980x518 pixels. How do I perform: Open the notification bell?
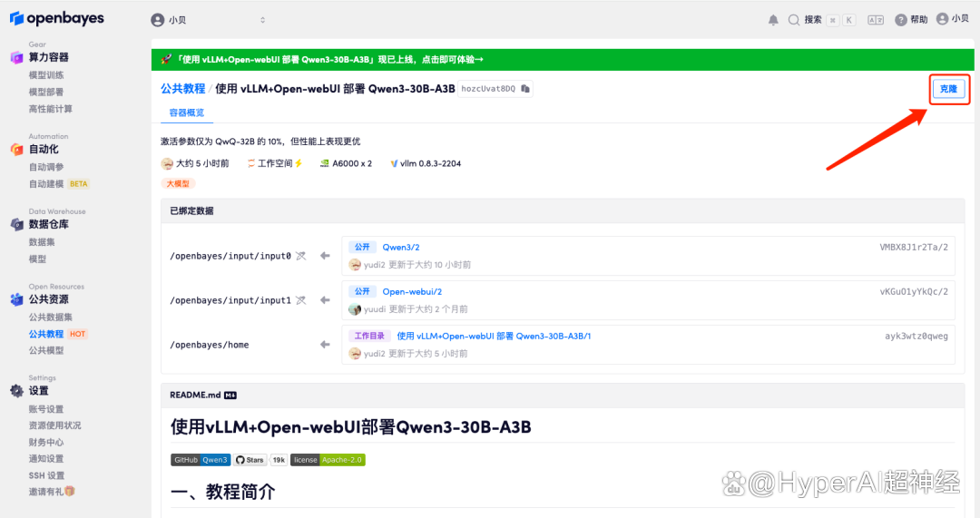(773, 20)
